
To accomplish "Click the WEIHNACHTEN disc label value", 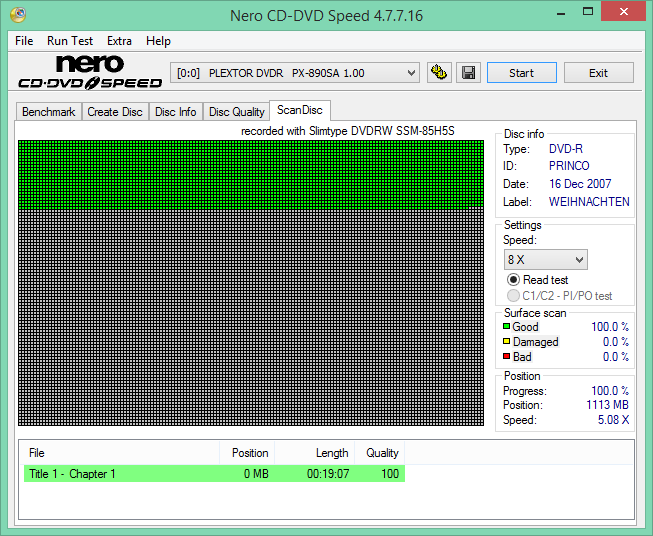I will pyautogui.click(x=589, y=202).
